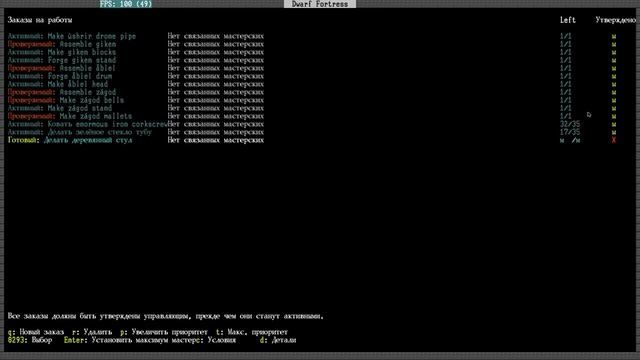The image size is (640, 360).
Task: Click the Утверждено column header
Action: click(x=616, y=20)
